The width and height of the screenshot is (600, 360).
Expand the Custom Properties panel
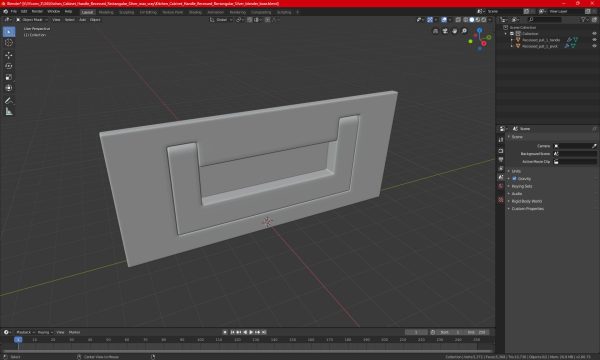pos(527,209)
